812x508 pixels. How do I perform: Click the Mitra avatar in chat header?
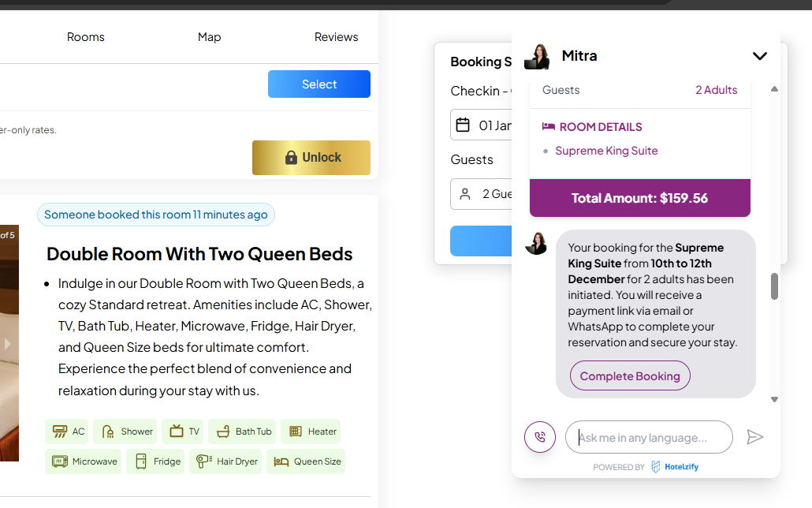(537, 56)
